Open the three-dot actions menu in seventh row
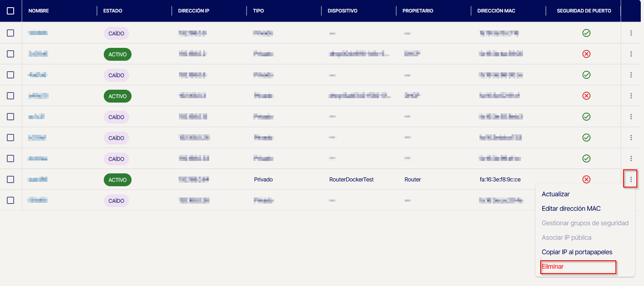 coord(631,158)
